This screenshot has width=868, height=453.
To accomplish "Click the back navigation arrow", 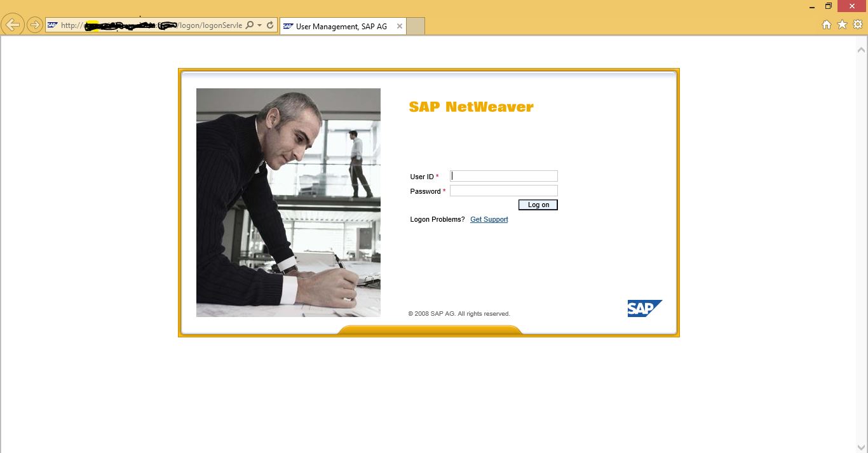I will tap(13, 24).
